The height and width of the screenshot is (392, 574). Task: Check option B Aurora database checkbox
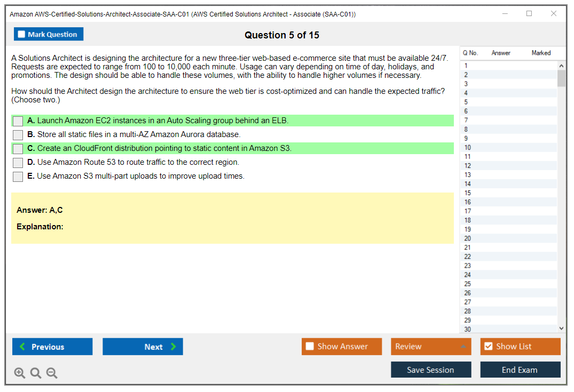coord(18,135)
